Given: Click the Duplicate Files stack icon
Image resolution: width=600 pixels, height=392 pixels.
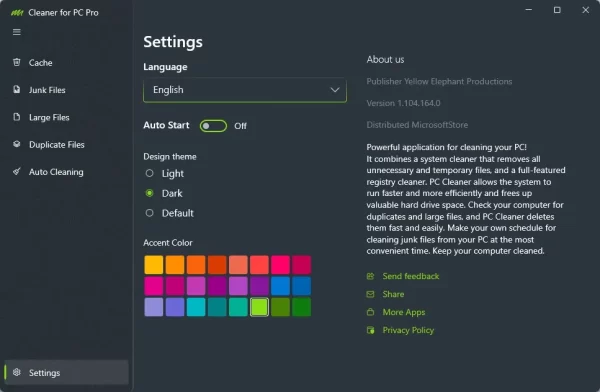Looking at the screenshot, I should click(16, 144).
